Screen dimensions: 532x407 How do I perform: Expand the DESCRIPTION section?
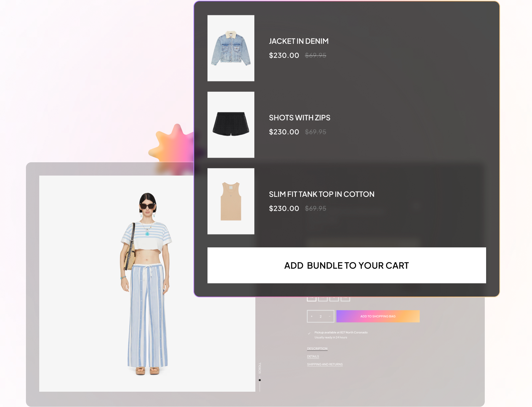317,348
